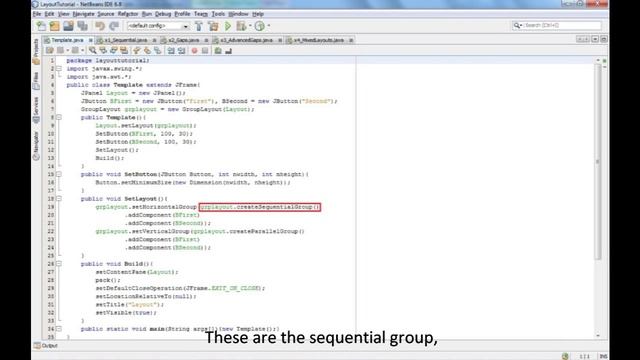640x360 pixels.
Task: Open the Debug Project dropdown arrow
Action: pos(250,26)
